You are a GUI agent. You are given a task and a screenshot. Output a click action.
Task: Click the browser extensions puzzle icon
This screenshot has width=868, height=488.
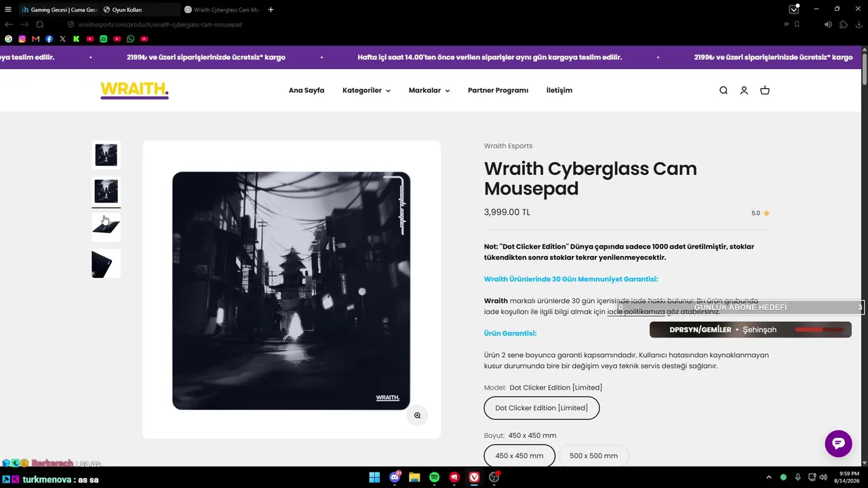click(x=844, y=24)
